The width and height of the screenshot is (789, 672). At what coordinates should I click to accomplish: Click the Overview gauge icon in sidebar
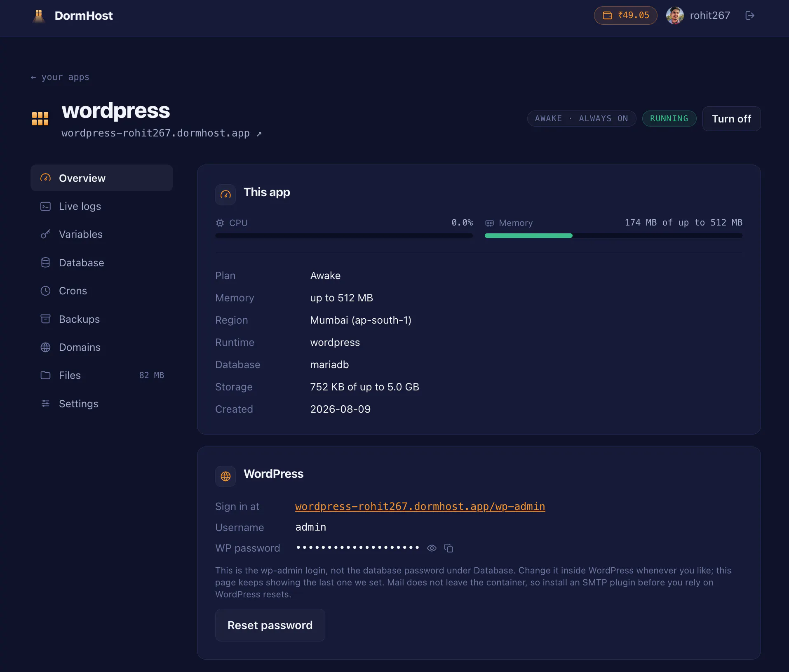[x=45, y=178]
